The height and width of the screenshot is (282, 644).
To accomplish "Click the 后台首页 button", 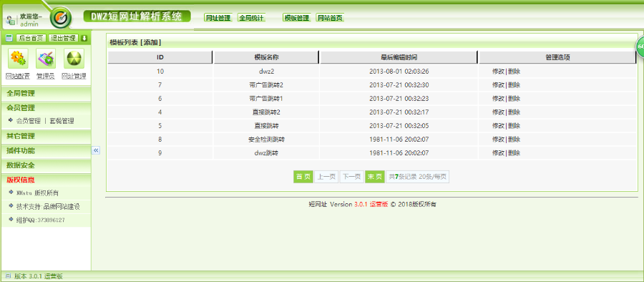I will 31,38.
